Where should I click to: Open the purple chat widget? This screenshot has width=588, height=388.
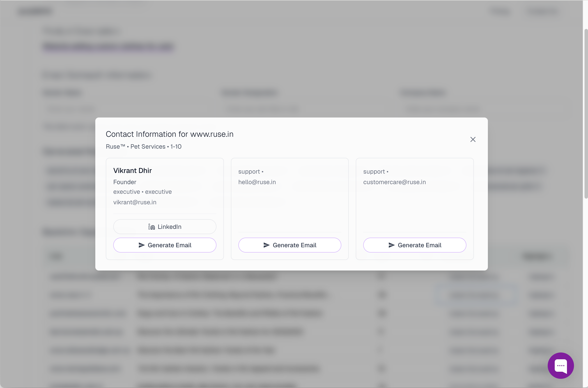(x=561, y=365)
